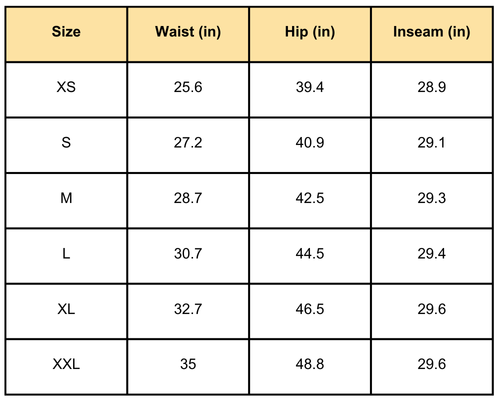Select the Inseam (in) column header

[x=432, y=35]
